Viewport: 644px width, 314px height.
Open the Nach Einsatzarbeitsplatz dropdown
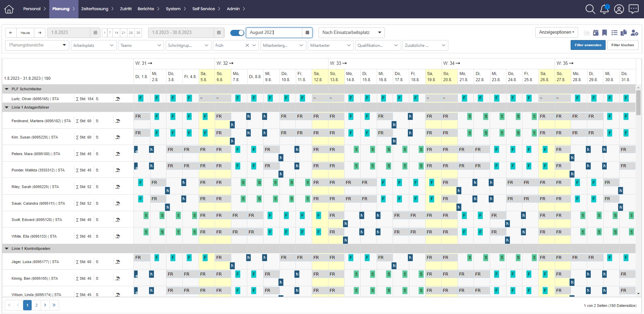[x=351, y=33]
